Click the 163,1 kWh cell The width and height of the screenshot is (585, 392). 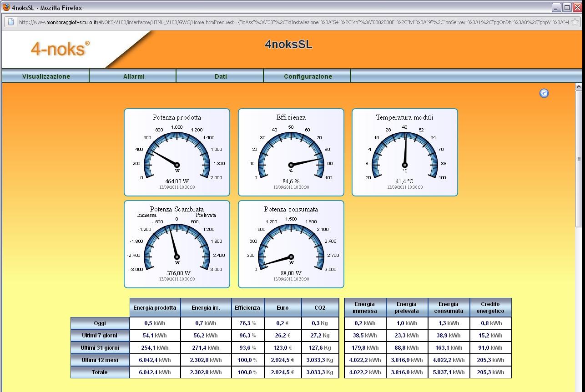(x=449, y=347)
